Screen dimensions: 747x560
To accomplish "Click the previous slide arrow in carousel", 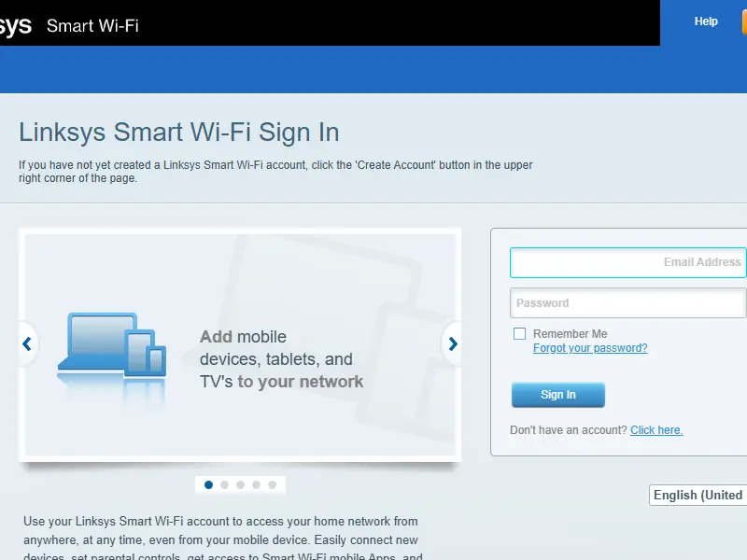I will tap(27, 343).
